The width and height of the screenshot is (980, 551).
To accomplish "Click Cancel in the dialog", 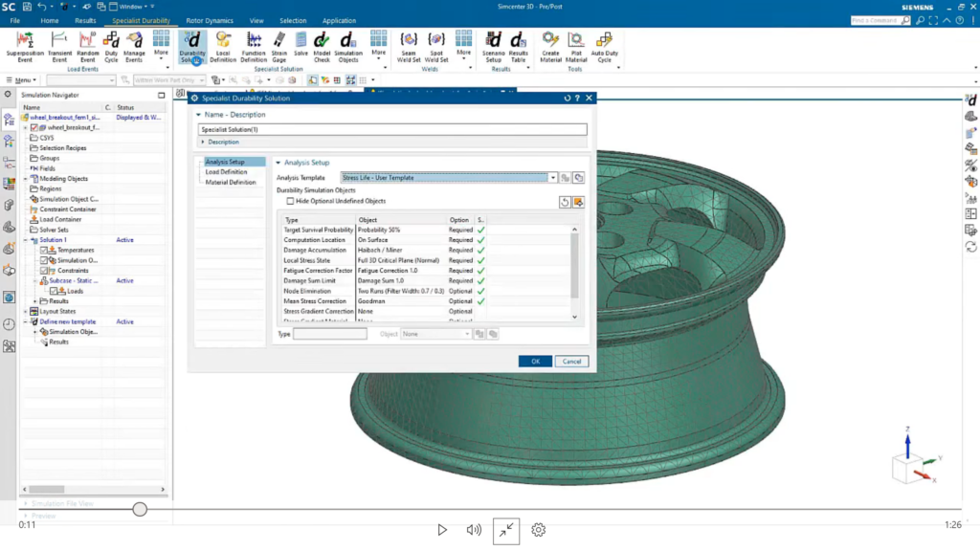I will [x=571, y=362].
